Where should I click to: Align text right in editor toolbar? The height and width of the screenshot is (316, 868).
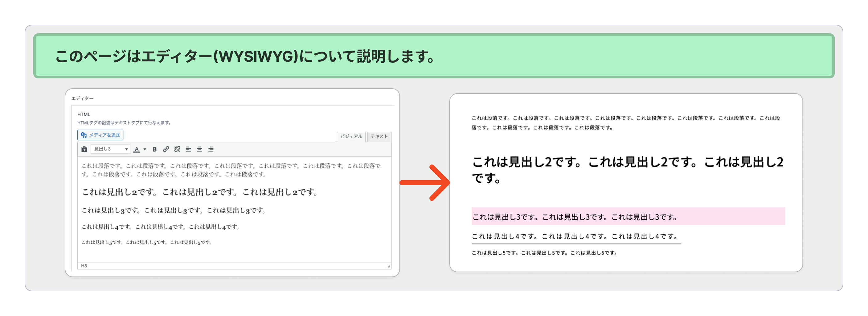(x=211, y=149)
